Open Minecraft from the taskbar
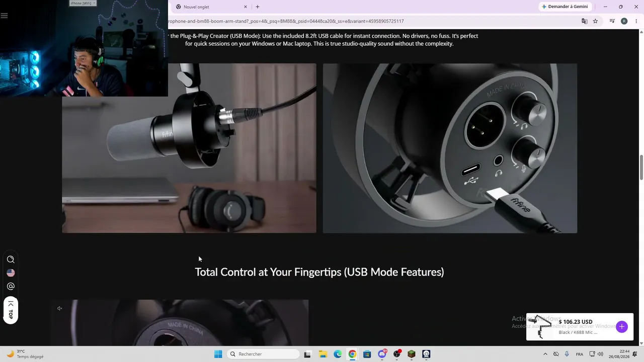Viewport: 644px width, 362px height. 412,354
